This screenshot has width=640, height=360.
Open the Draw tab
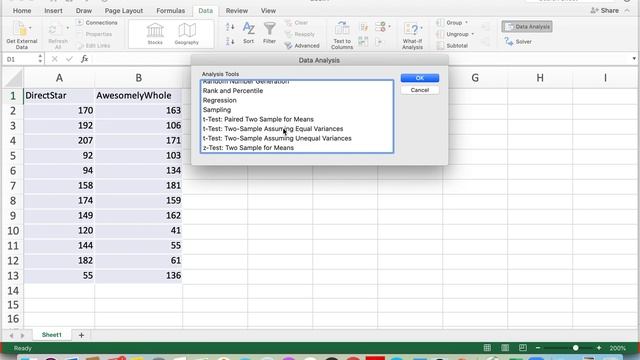pyautogui.click(x=84, y=11)
